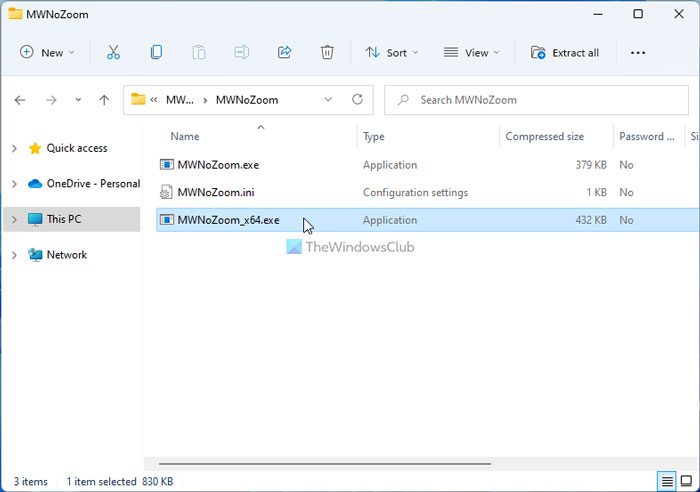
Task: Click the 379 KB compressed size cell
Action: point(591,165)
